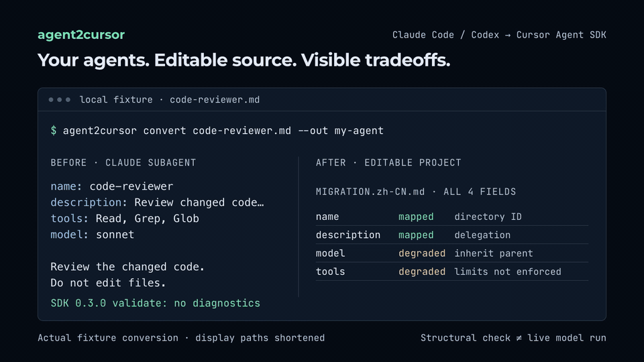Click 'mapped' status in the description row
This screenshot has height=362, width=644.
pos(416,235)
